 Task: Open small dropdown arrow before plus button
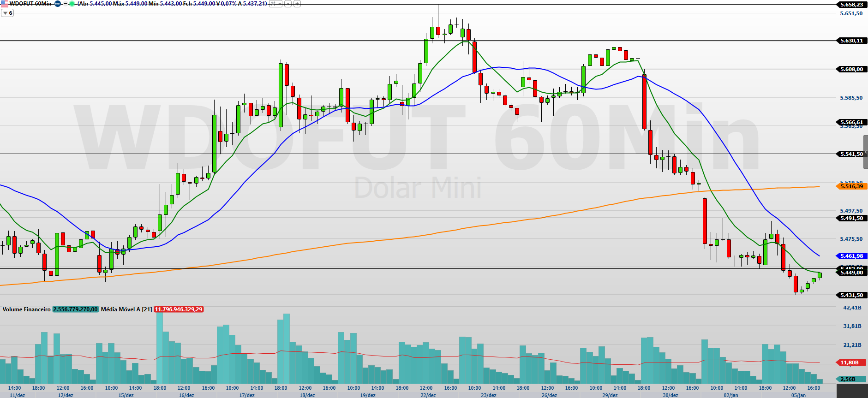pos(287,4)
